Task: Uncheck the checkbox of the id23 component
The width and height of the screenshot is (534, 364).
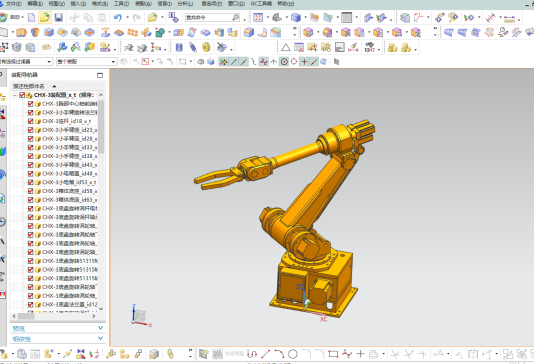Action: (30, 130)
